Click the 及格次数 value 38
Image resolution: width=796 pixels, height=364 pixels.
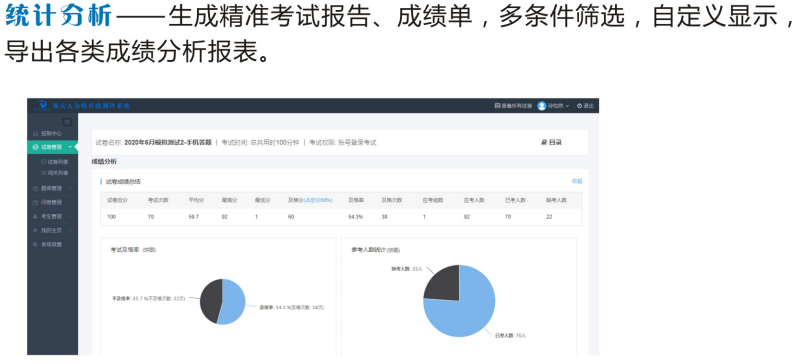(x=385, y=217)
